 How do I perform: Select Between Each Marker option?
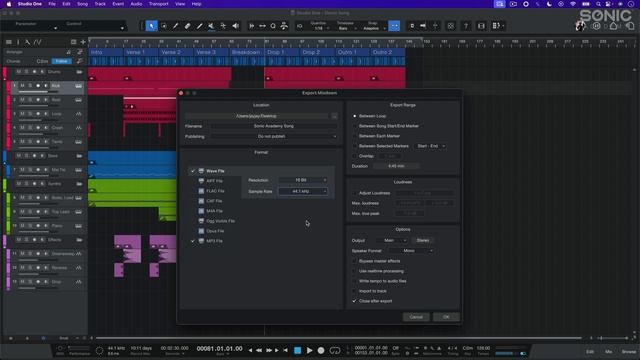[x=354, y=136]
